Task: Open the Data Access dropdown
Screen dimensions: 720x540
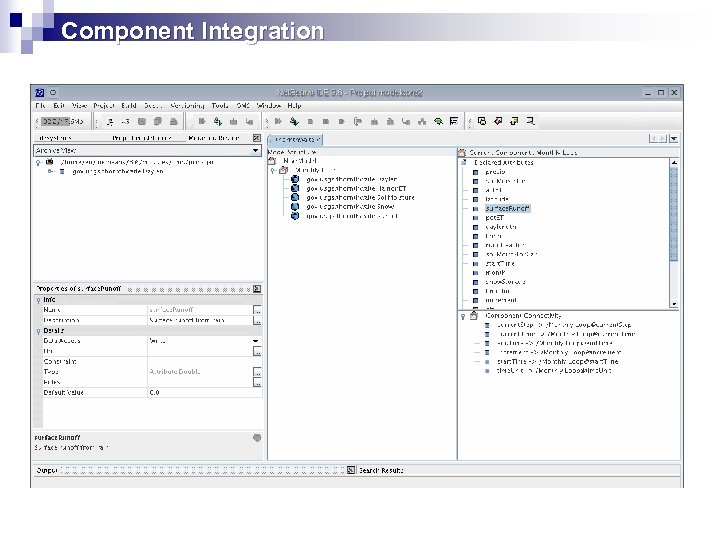Action: (256, 341)
